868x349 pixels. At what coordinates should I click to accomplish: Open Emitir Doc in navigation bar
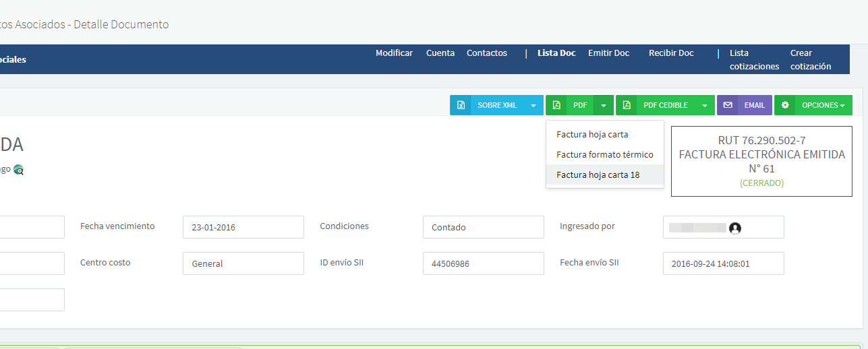(608, 53)
